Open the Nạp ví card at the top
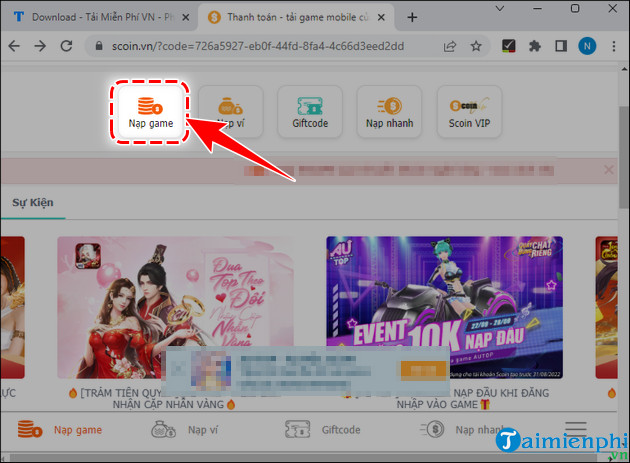This screenshot has width=630, height=463. click(231, 111)
